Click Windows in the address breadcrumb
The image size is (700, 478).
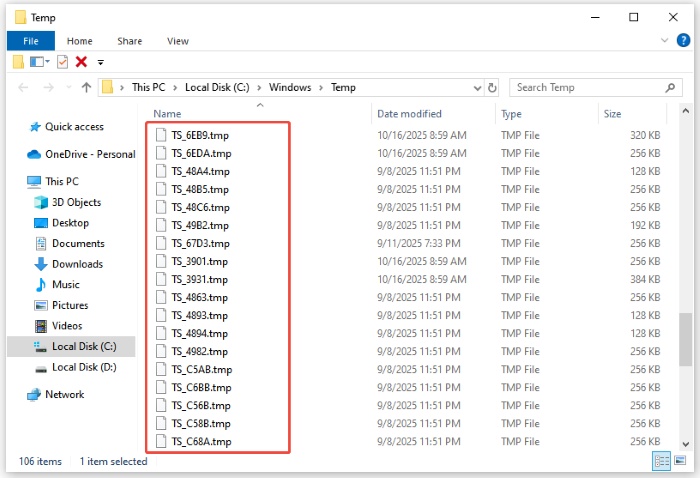click(x=290, y=87)
